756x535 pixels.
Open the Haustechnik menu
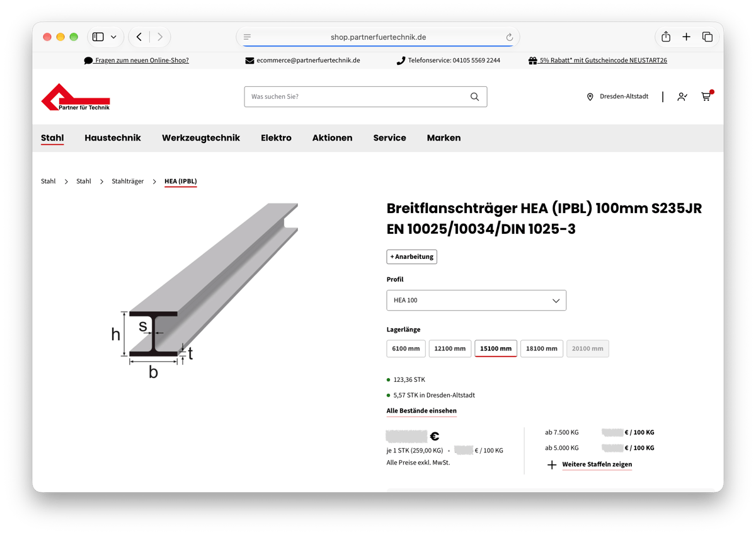[x=113, y=138]
